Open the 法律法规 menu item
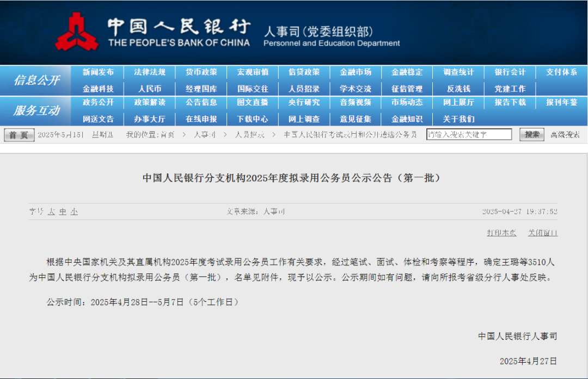 tap(150, 72)
